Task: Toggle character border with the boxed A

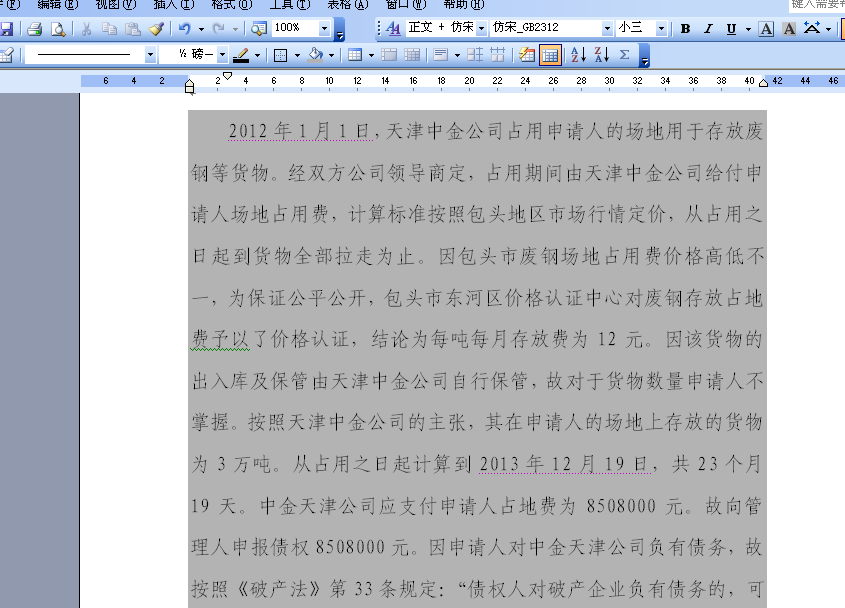Action: [766, 29]
